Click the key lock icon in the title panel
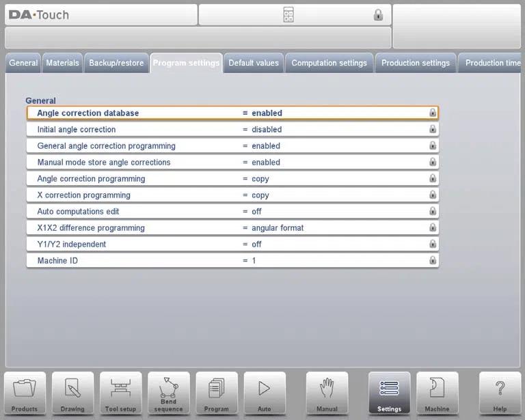 pyautogui.click(x=378, y=15)
